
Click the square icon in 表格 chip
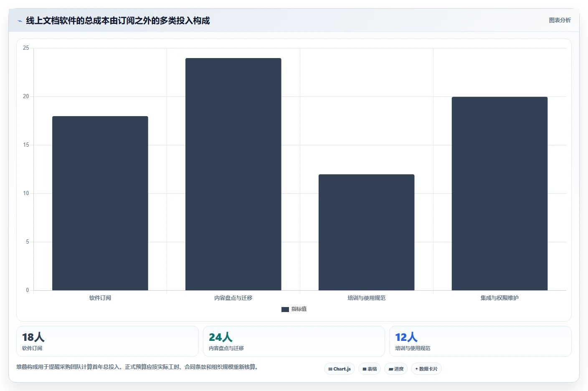click(x=365, y=369)
